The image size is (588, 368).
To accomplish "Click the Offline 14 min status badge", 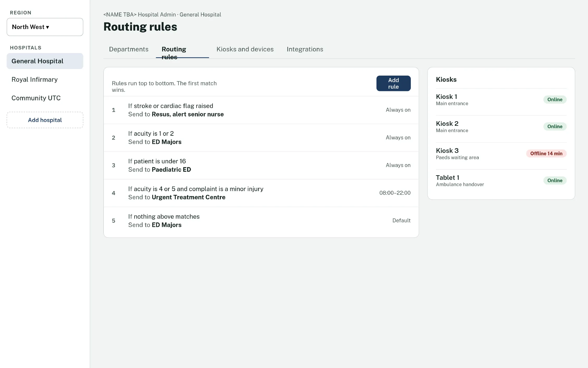I will click(546, 154).
